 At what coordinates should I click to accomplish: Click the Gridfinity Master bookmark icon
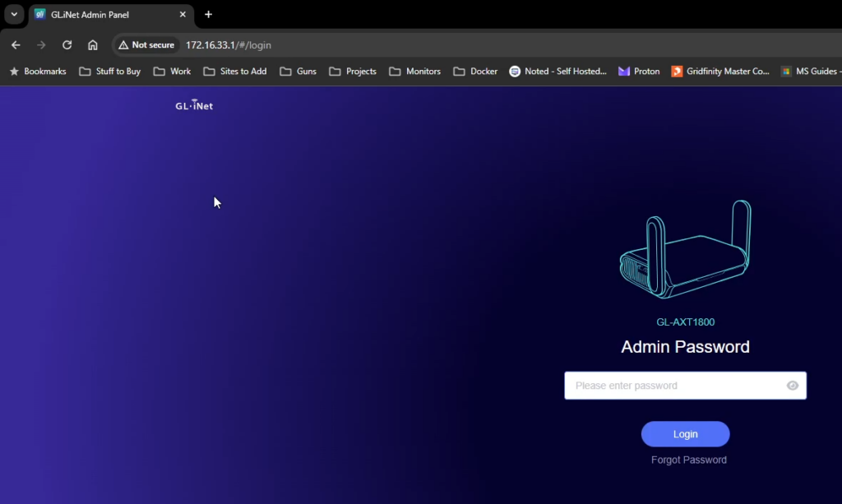click(678, 72)
